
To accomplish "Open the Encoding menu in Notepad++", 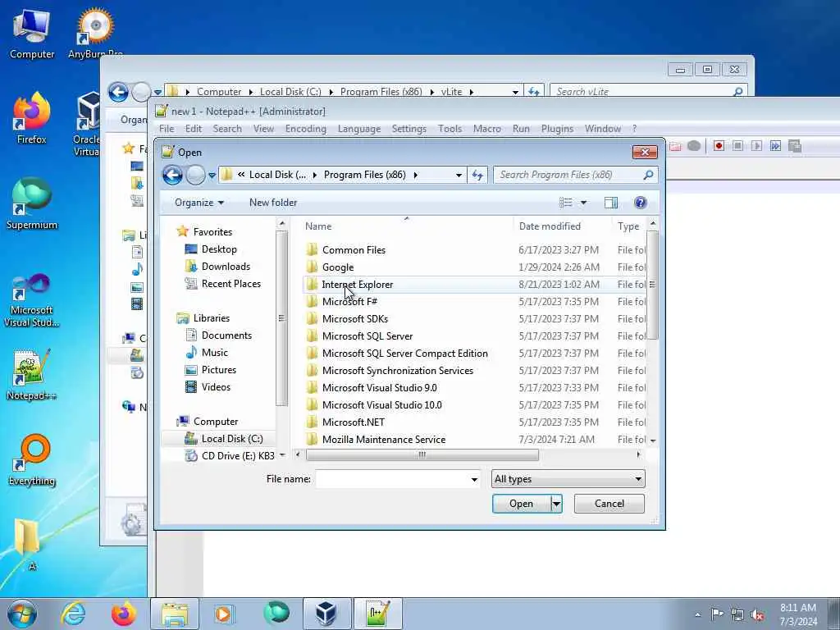I will 305,129.
